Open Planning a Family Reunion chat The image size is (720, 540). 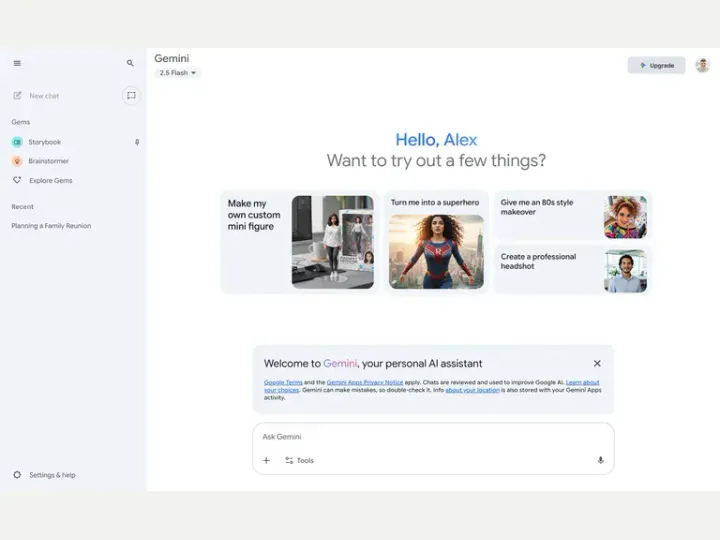(x=51, y=226)
